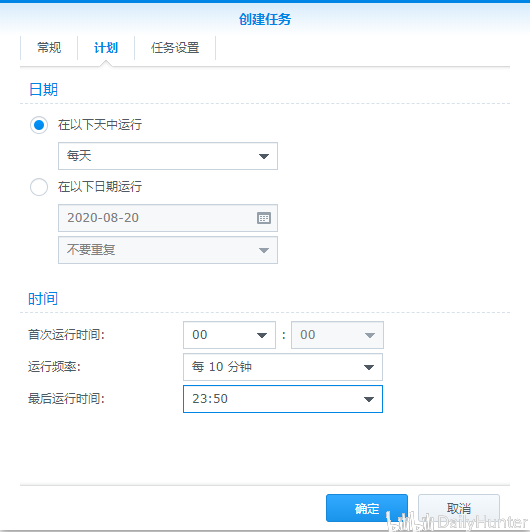Confirm with the 确定 button
This screenshot has height=532, width=530.
click(x=367, y=508)
